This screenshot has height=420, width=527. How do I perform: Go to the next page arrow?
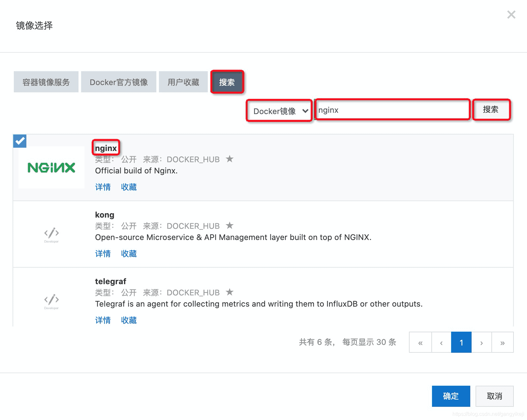[x=481, y=343]
